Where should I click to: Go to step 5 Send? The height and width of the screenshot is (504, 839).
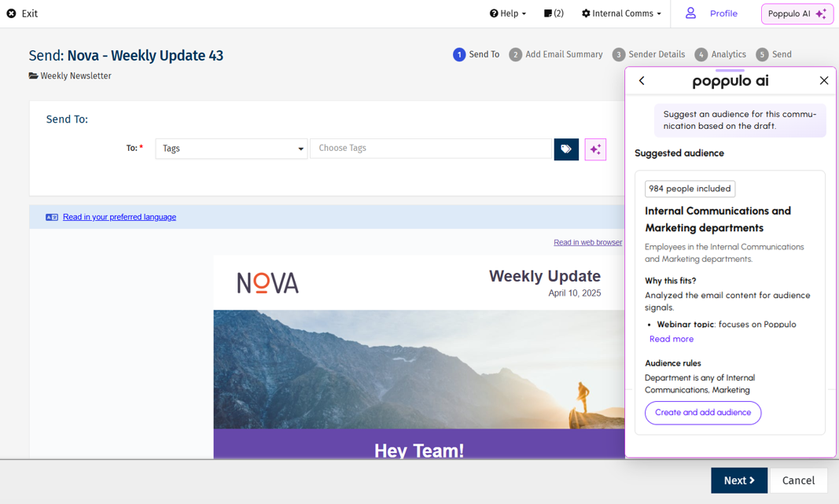click(x=774, y=54)
